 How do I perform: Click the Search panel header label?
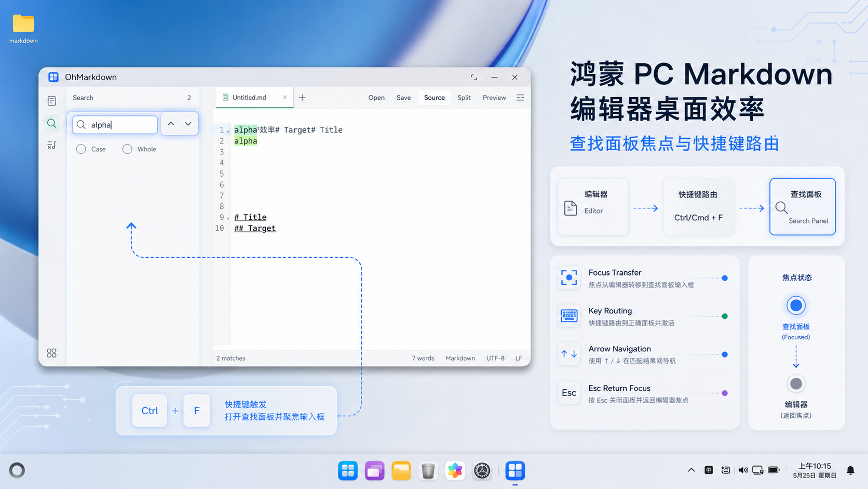pyautogui.click(x=83, y=98)
